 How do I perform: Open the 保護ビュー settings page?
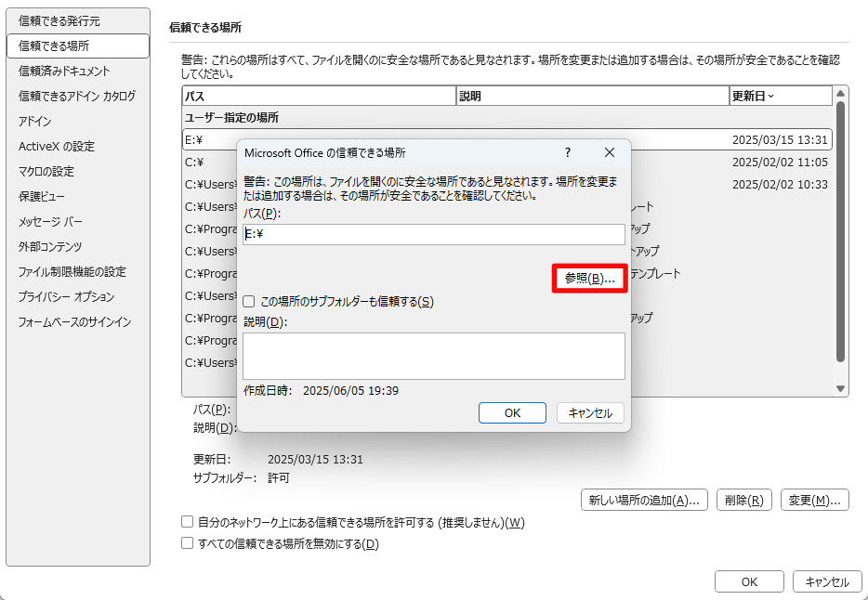[42, 196]
